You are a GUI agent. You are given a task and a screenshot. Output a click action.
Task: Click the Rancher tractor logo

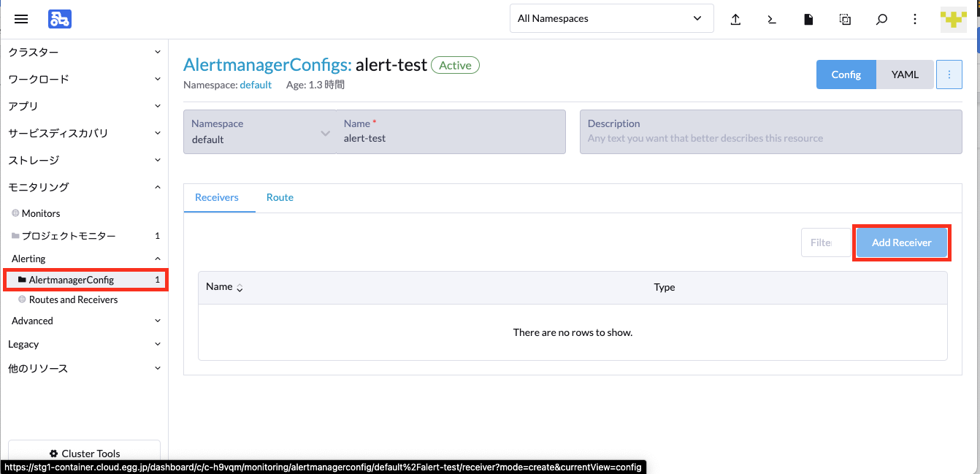click(x=60, y=19)
